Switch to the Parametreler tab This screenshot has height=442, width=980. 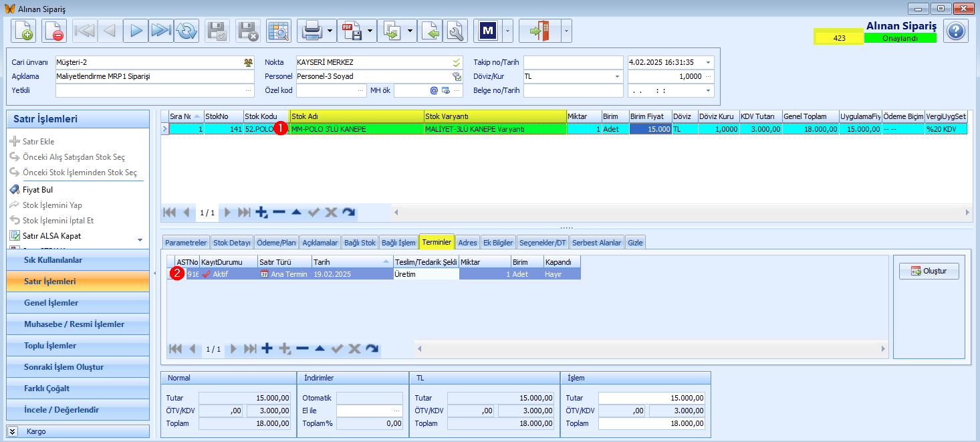pyautogui.click(x=186, y=242)
